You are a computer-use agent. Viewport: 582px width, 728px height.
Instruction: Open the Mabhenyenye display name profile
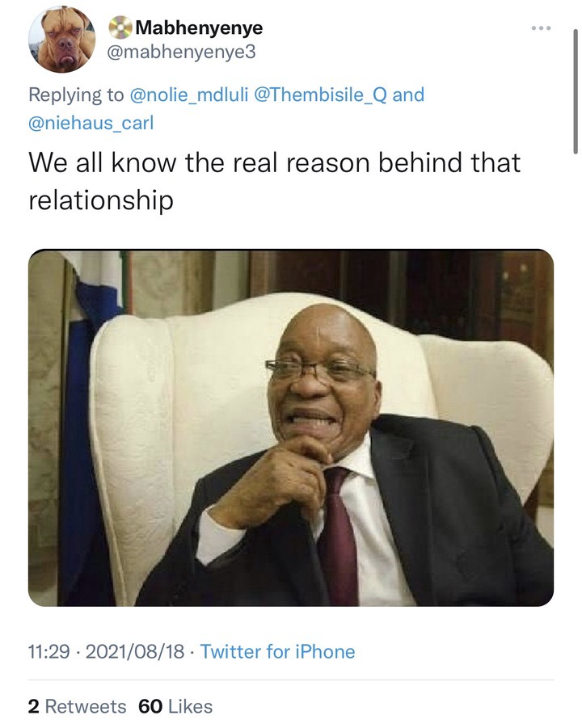click(199, 27)
